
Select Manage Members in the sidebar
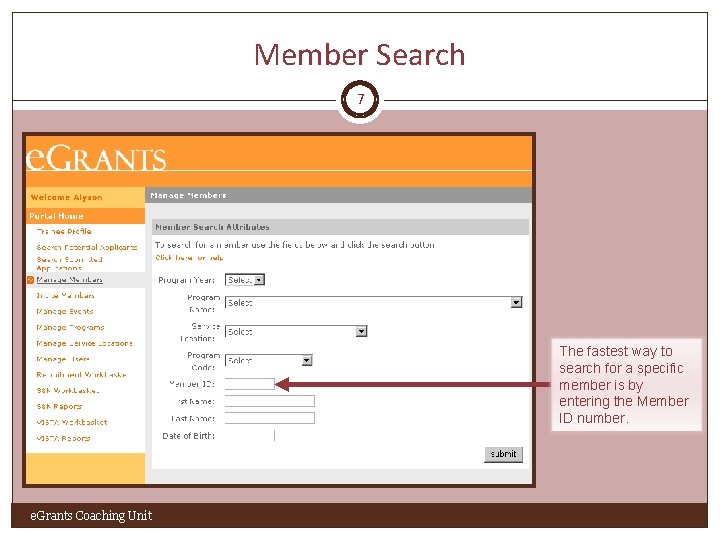coord(69,280)
